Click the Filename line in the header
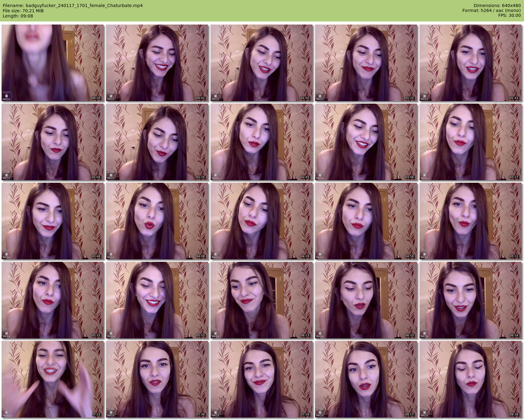524x420 pixels. point(73,6)
